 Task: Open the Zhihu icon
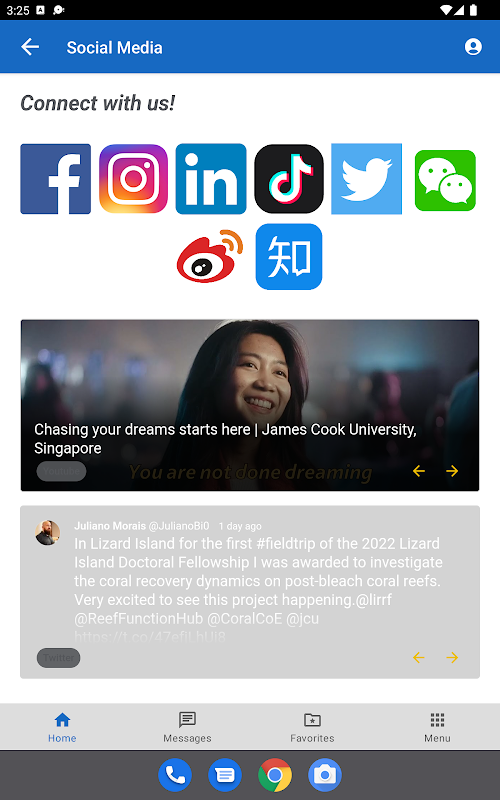(289, 257)
